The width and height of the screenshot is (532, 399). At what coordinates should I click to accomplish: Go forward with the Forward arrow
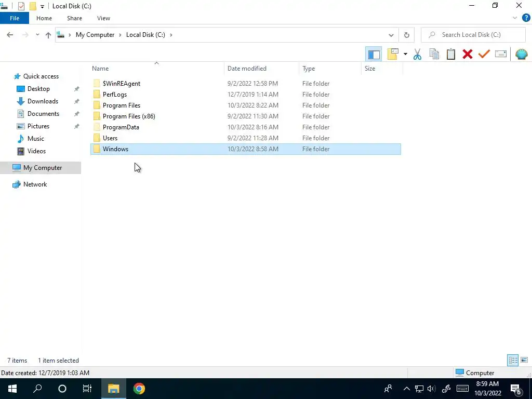pyautogui.click(x=25, y=35)
